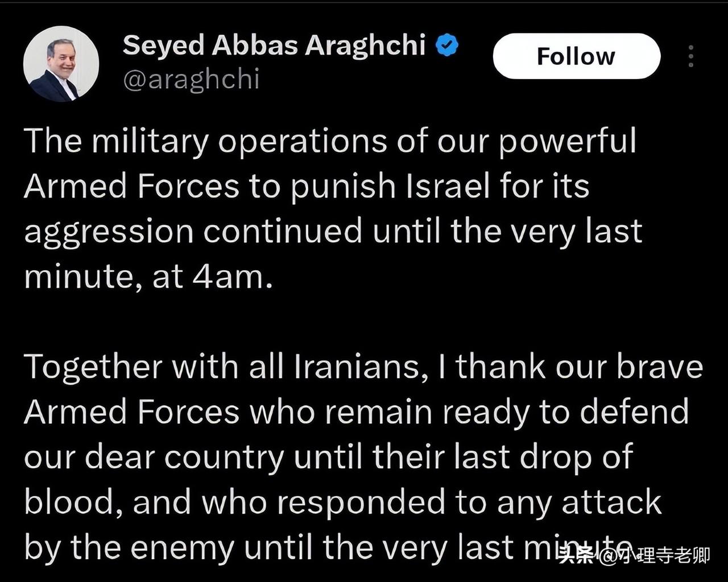Click the word "aggression" in the post
728x582 pixels.
(x=108, y=233)
